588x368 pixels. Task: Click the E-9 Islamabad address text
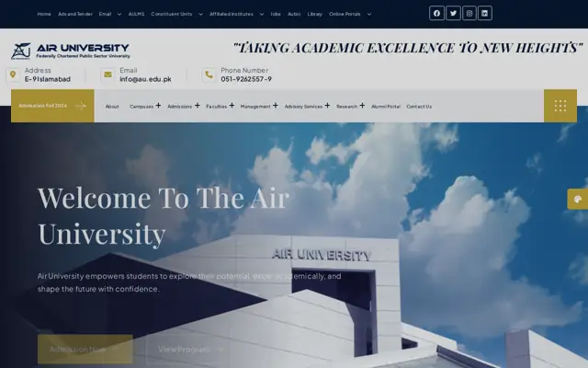[48, 79]
